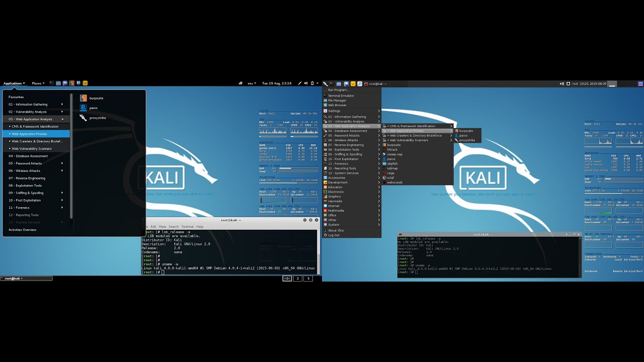Screen dimensions: 644x362
Task: Click the GNOME applications menu scrollbar
Action: (x=71, y=156)
